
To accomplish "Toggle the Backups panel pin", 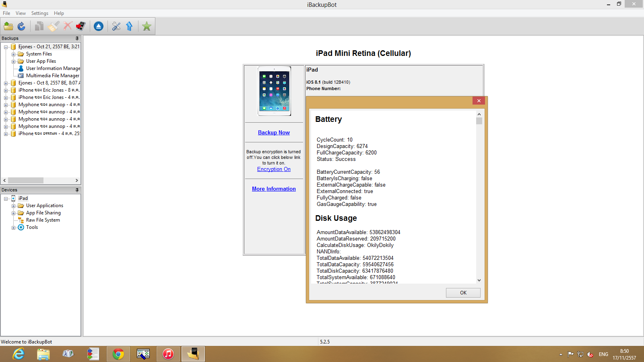I will click(x=77, y=39).
